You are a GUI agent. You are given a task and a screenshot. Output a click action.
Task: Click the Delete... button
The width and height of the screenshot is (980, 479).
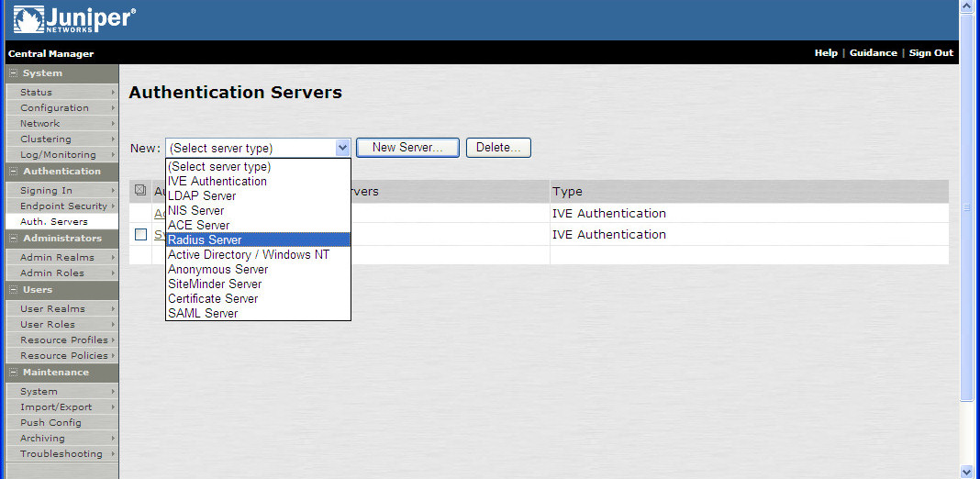(x=498, y=148)
